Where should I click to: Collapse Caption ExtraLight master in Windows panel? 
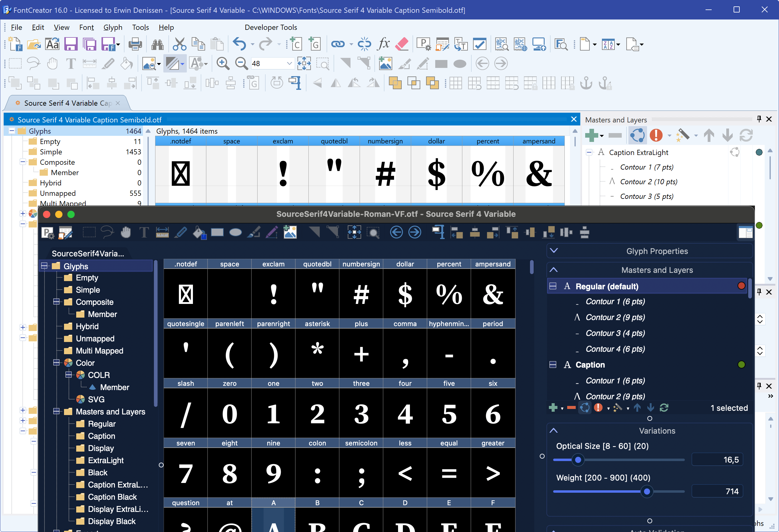coord(589,153)
